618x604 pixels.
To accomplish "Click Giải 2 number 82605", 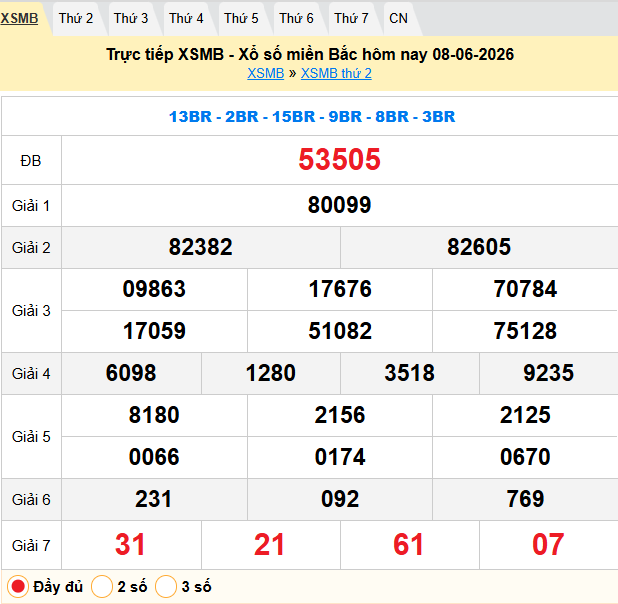I will tap(479, 247).
